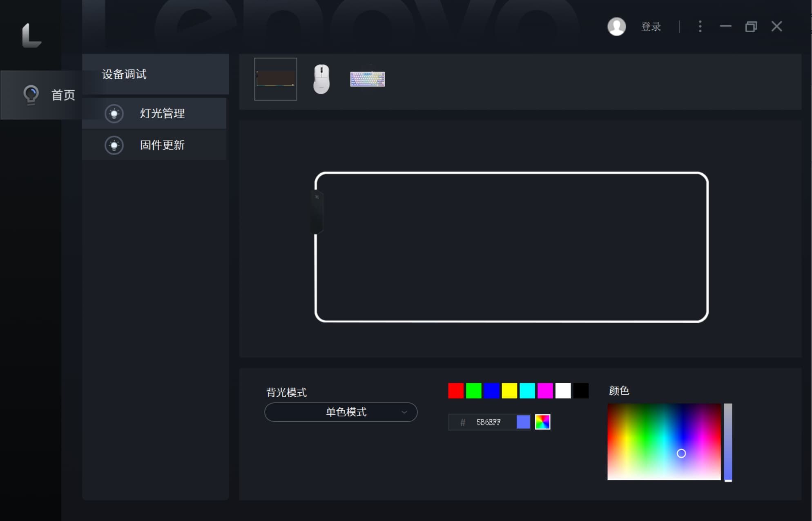Click the user avatar icon
The width and height of the screenshot is (812, 521).
[x=616, y=27]
